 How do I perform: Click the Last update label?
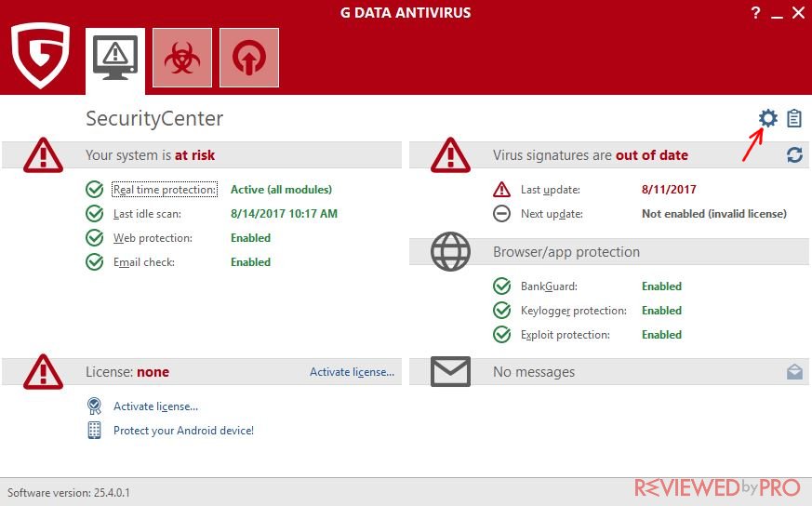(x=551, y=190)
